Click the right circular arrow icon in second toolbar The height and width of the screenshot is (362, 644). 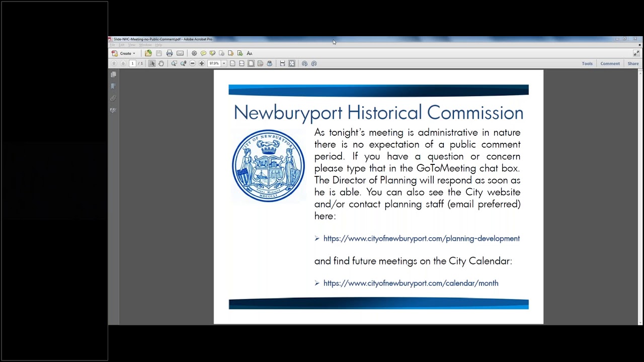314,63
